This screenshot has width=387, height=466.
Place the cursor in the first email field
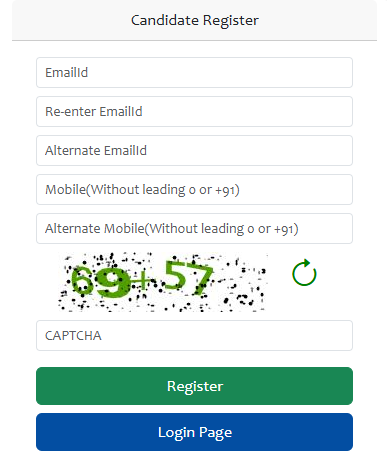tap(194, 72)
